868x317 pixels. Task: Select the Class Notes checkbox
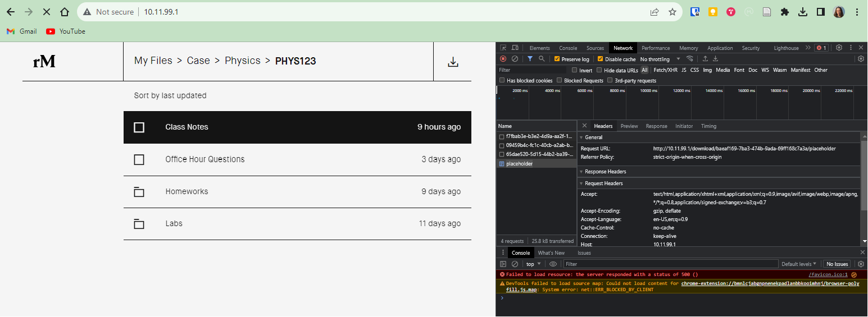pyautogui.click(x=139, y=127)
